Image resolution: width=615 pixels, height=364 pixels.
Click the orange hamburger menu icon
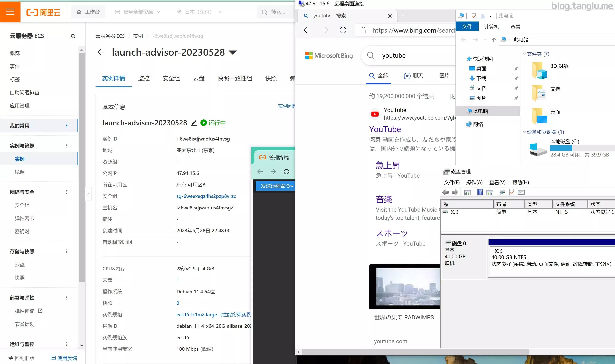[10, 12]
